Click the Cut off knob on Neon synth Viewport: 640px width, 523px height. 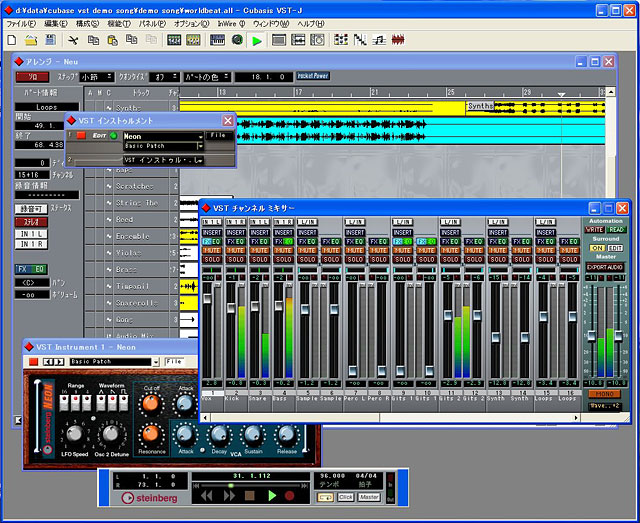151,403
